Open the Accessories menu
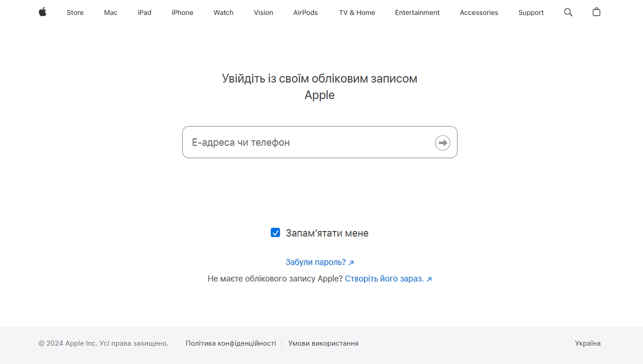The height and width of the screenshot is (364, 643). 479,12
